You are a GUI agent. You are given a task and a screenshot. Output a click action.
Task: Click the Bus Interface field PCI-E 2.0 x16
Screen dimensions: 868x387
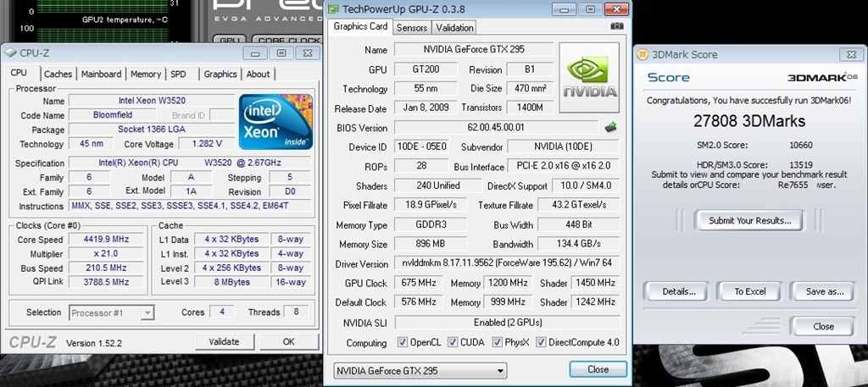pyautogui.click(x=563, y=167)
